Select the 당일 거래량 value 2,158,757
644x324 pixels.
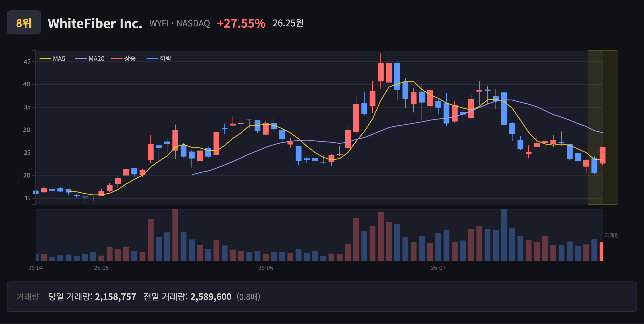116,297
